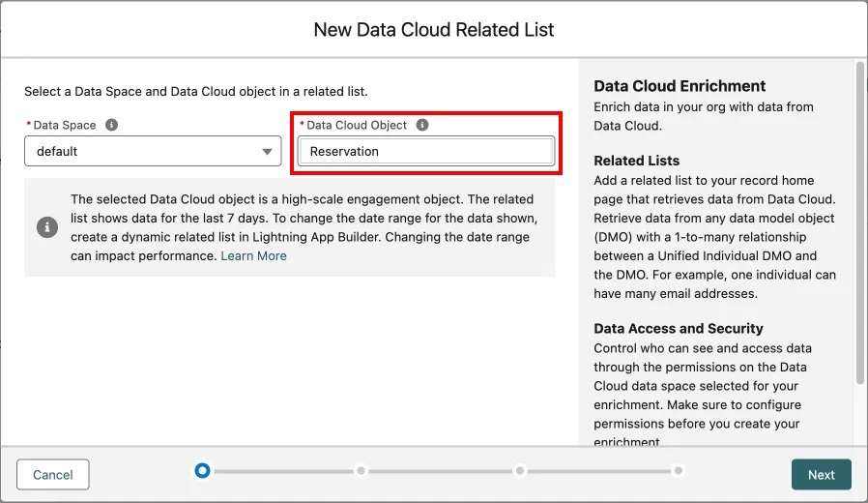Select the first active progress step
Screen dimensions: 868x503
pos(202,471)
